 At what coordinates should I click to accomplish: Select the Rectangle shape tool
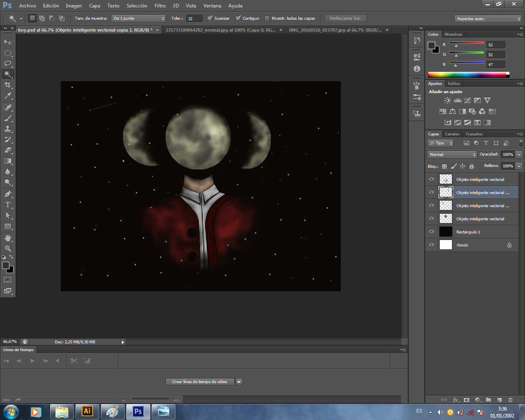click(x=8, y=226)
